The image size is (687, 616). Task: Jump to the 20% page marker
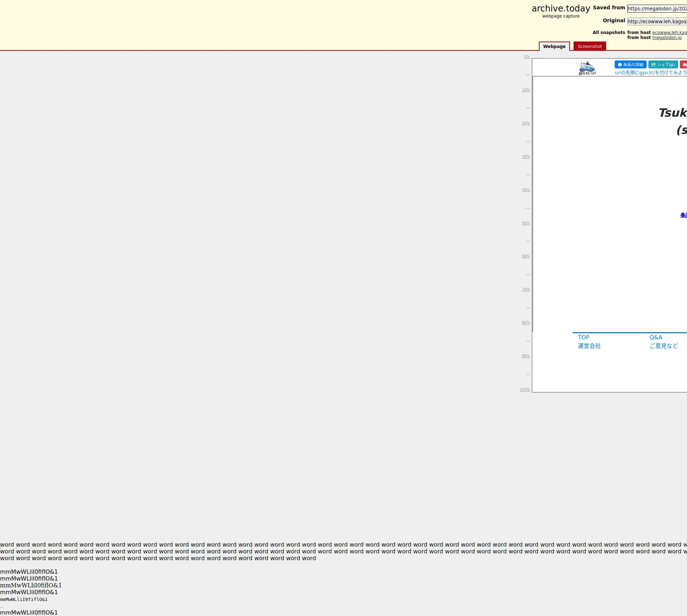pos(526,123)
